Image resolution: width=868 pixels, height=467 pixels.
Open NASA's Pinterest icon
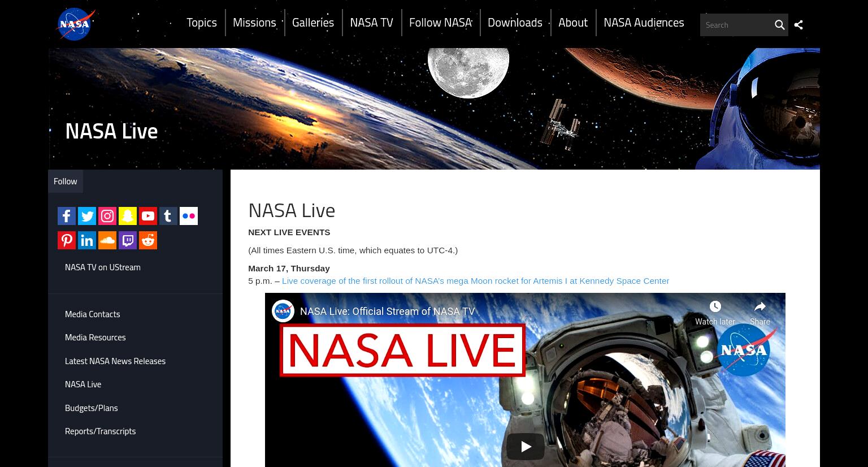click(67, 240)
